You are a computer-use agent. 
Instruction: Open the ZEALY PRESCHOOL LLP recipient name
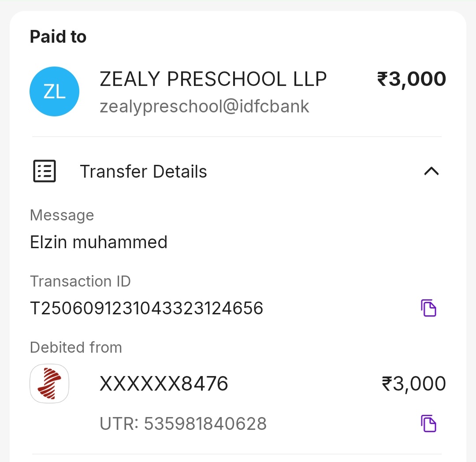213,79
